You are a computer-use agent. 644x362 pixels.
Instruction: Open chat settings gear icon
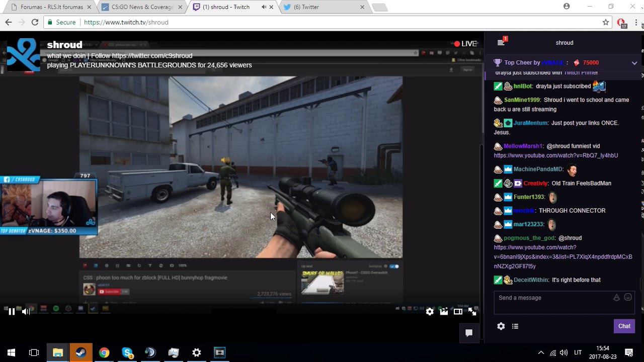[x=501, y=326]
